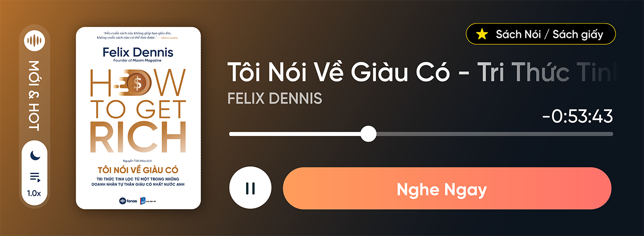Viewport: 644px width, 236px height.
Task: Click the white playback slider knob
Action: [368, 134]
